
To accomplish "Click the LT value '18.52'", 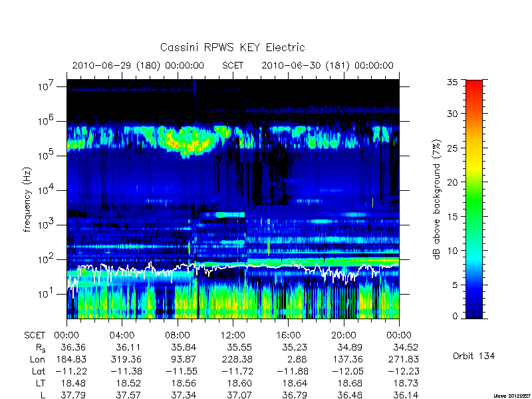I will (128, 383).
